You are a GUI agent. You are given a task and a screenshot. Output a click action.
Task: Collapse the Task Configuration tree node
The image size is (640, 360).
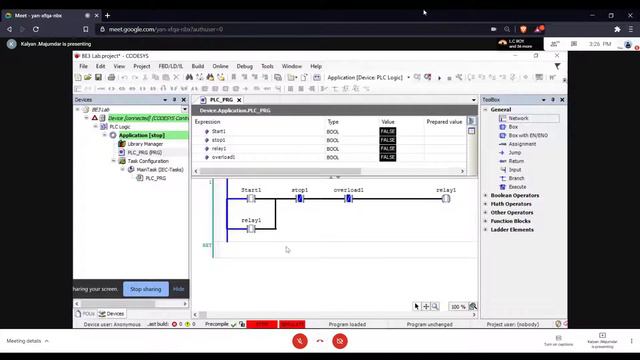click(113, 161)
